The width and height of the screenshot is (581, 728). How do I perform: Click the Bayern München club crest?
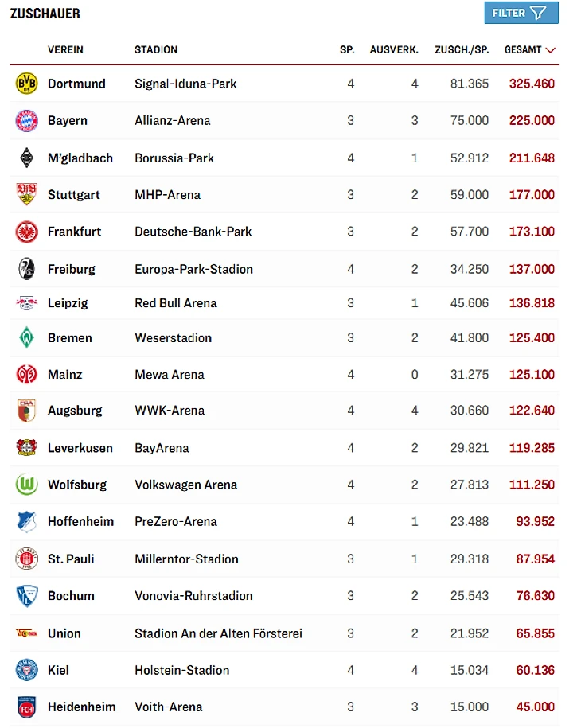26,121
